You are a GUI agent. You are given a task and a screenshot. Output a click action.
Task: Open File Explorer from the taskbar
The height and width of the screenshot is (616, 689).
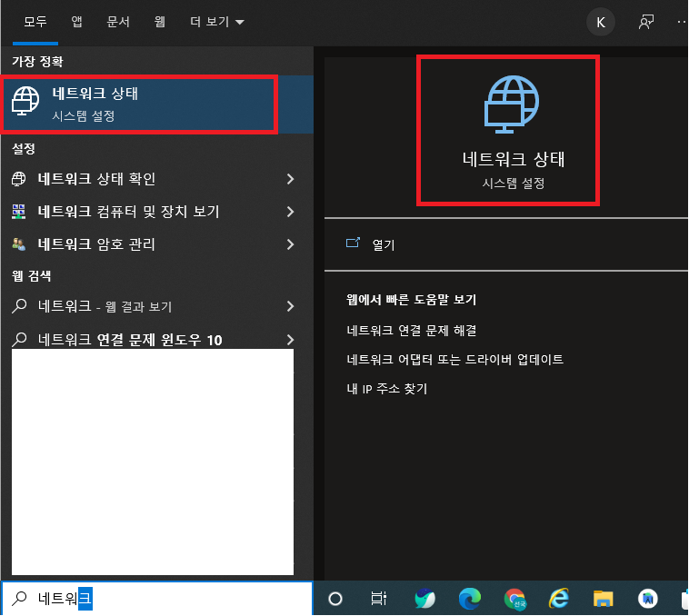604,599
